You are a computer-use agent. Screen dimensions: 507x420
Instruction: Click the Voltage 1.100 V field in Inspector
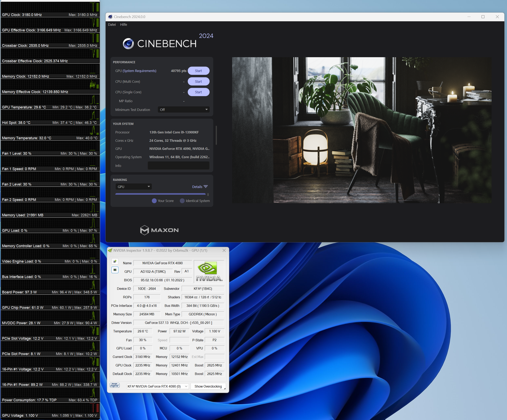214,331
